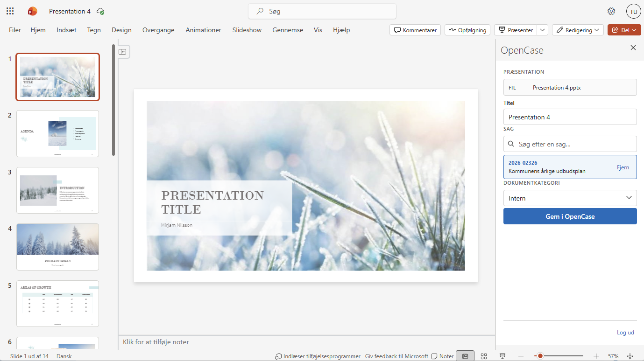This screenshot has width=644, height=361.
Task: Select slide 1 thumbnail
Action: (x=57, y=77)
